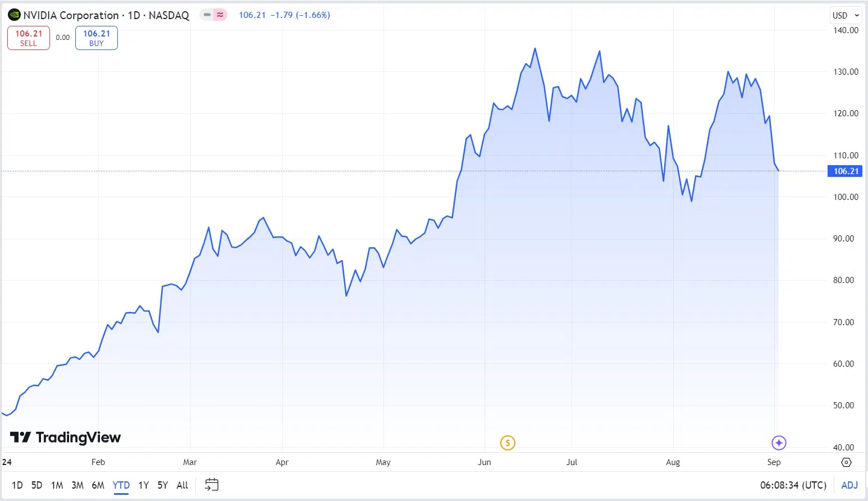
Task: Select the 1M time range
Action: (57, 485)
